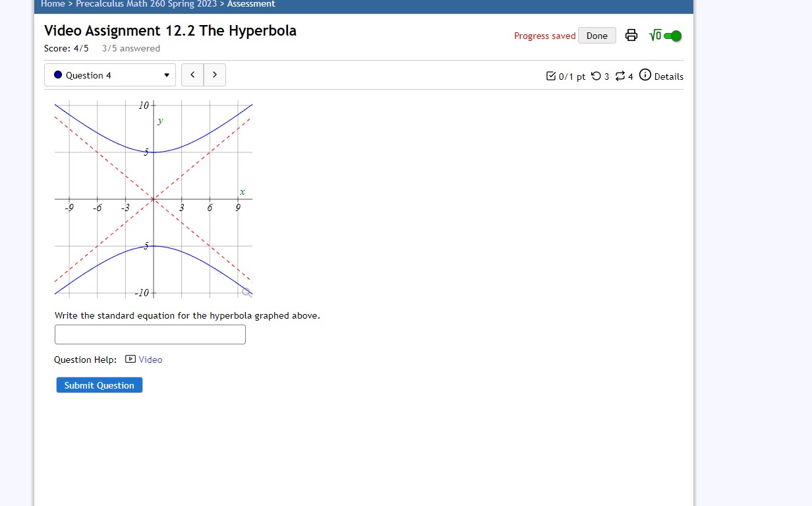Open Details via the info icon

pyautogui.click(x=644, y=76)
